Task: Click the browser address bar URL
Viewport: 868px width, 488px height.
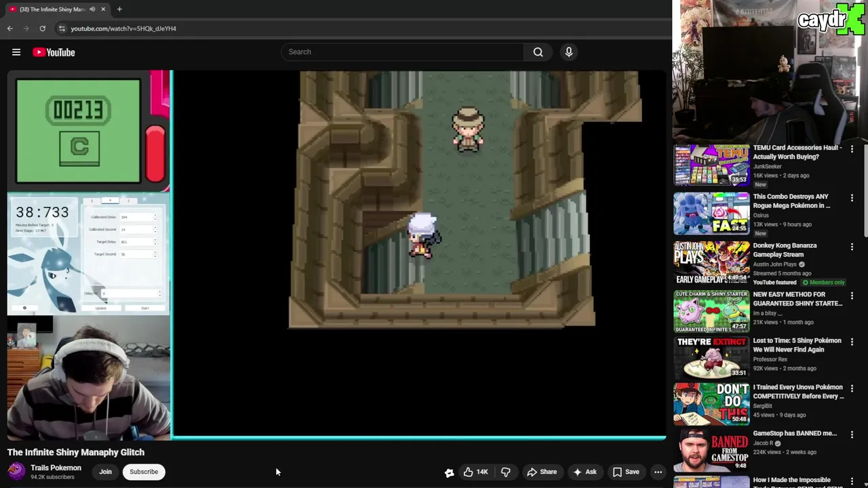Action: pos(123,28)
